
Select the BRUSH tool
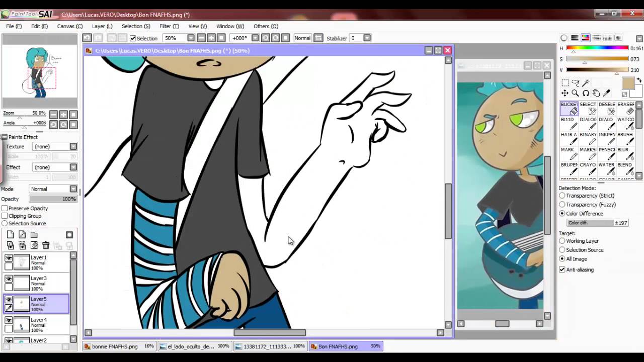click(625, 138)
